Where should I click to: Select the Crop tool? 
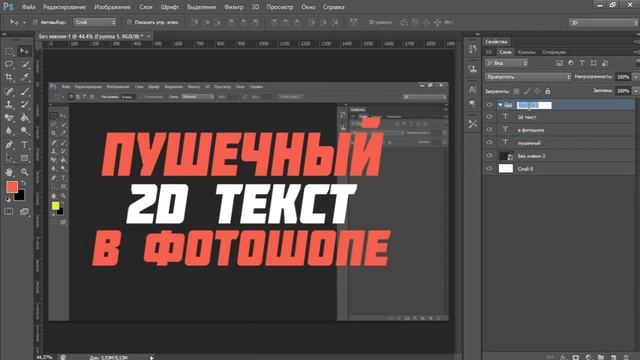pos(9,78)
